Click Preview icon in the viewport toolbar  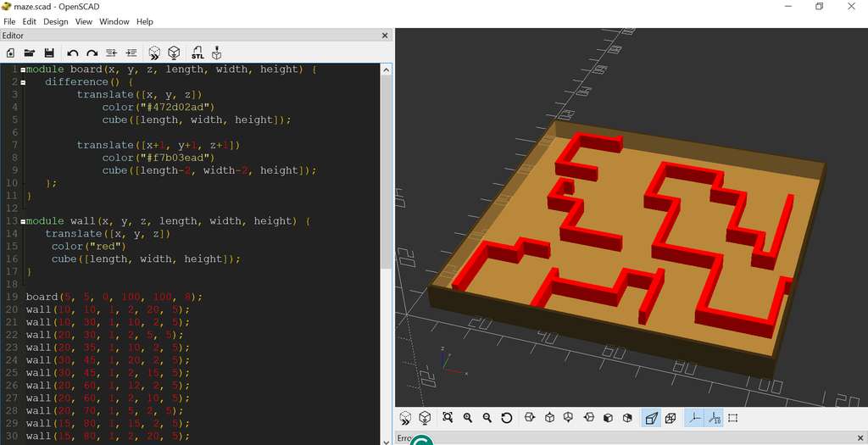(x=405, y=418)
